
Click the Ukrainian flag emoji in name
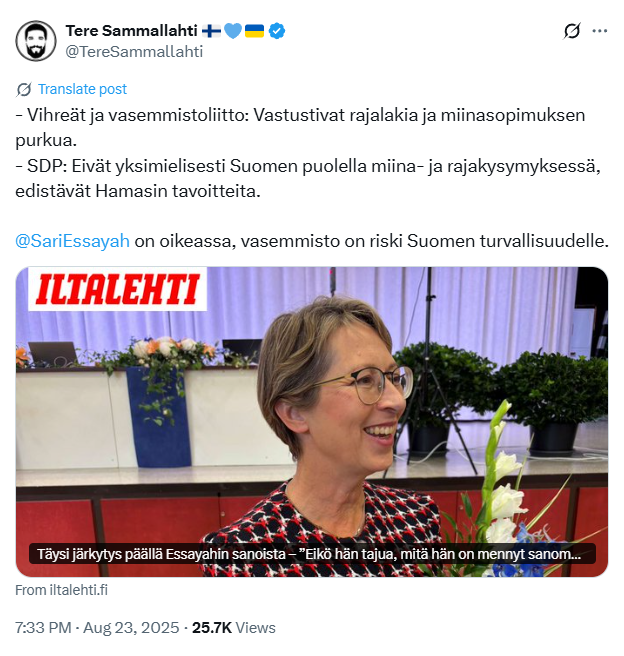[254, 31]
